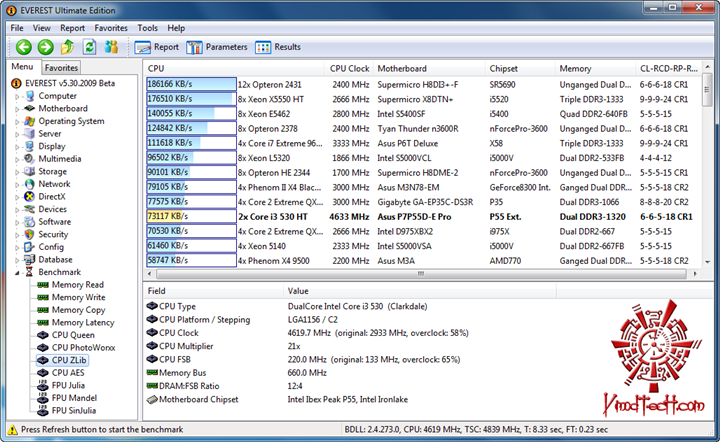Screen dimensions: 720x442
Task: Select the DRAM:FSB Ratio field row
Action: pyautogui.click(x=351, y=386)
